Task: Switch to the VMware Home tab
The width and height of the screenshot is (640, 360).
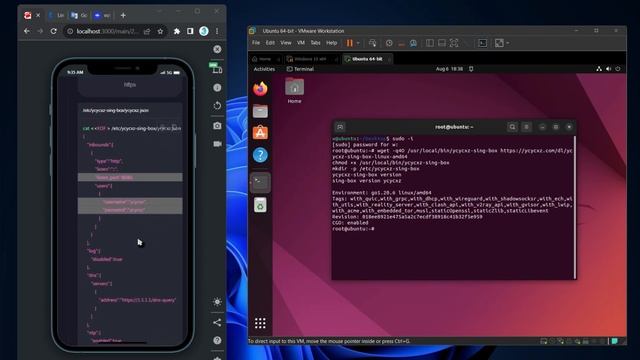Action: click(265, 59)
